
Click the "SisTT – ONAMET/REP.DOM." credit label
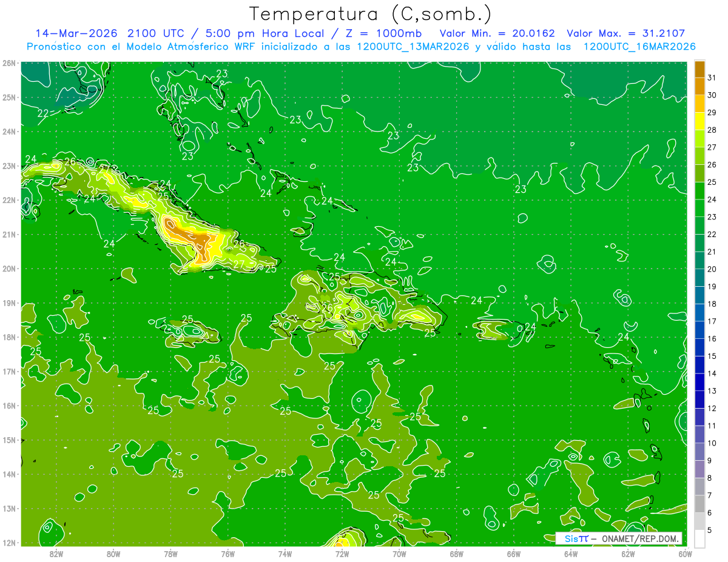(x=619, y=538)
